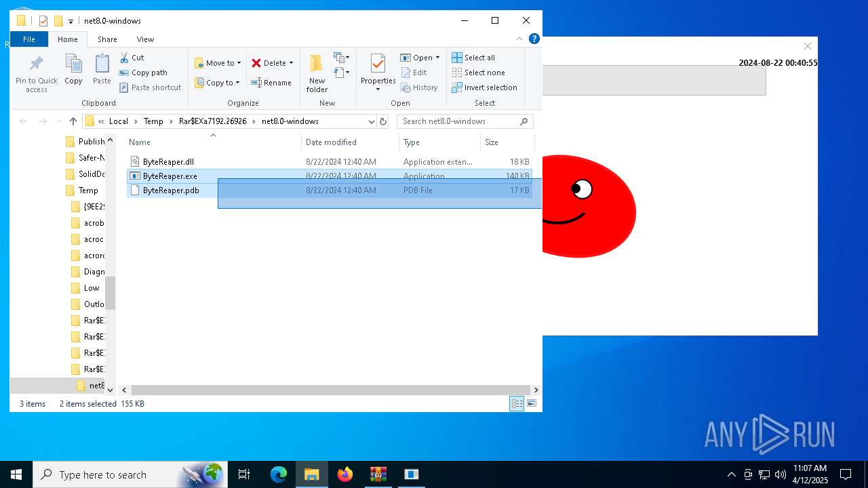Click Delete in Organize group
The height and width of the screenshot is (488, 868).
coord(269,63)
